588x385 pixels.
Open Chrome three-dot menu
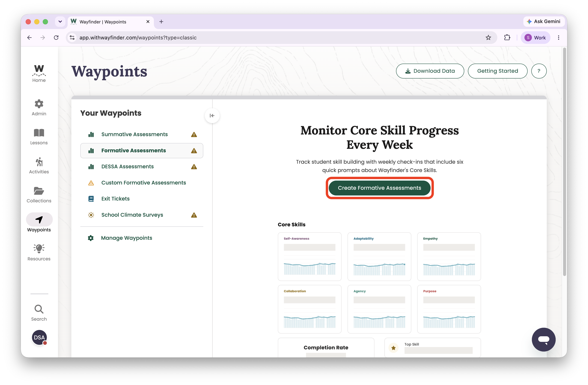pyautogui.click(x=559, y=38)
